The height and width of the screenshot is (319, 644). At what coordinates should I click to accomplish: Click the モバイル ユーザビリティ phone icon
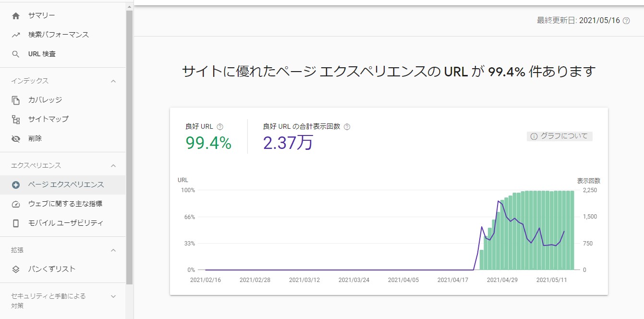16,223
